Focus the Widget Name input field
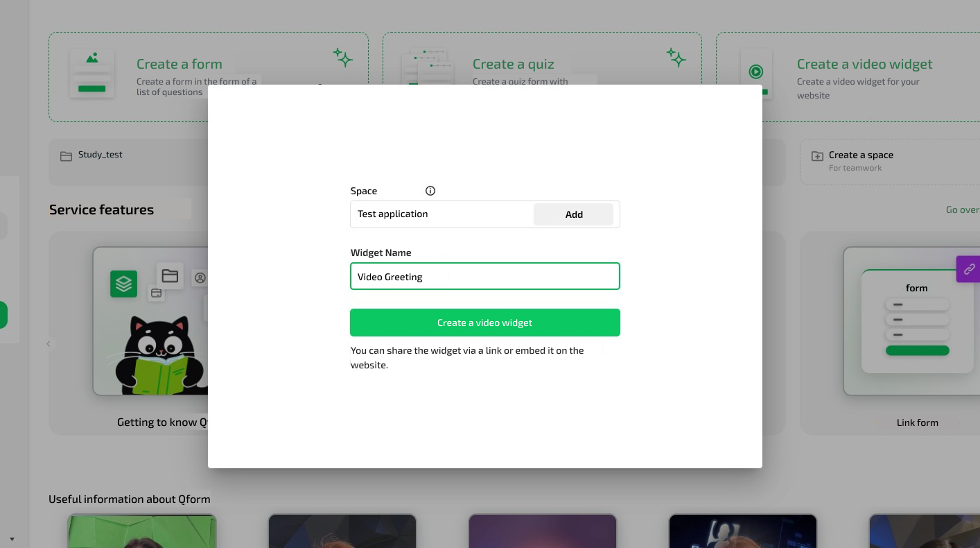 [x=484, y=277]
